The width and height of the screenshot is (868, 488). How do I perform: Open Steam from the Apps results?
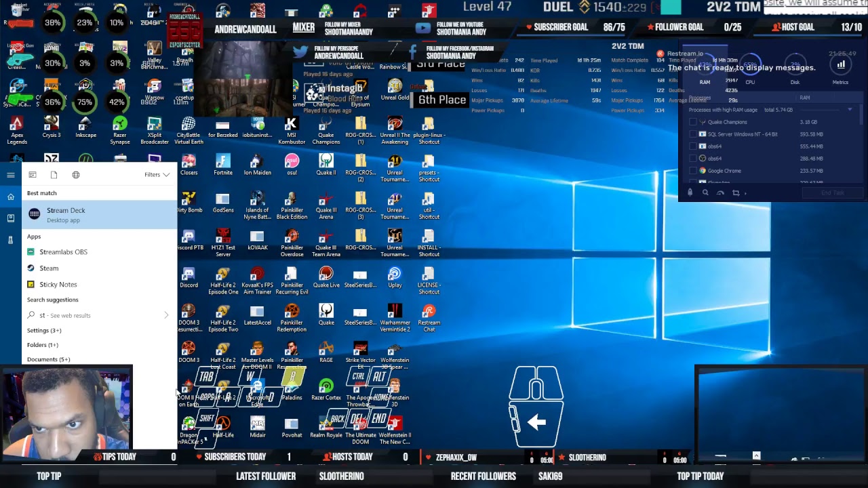[x=100, y=268]
